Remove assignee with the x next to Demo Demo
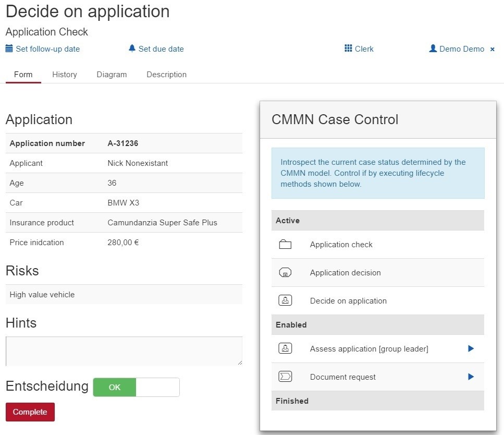 492,49
